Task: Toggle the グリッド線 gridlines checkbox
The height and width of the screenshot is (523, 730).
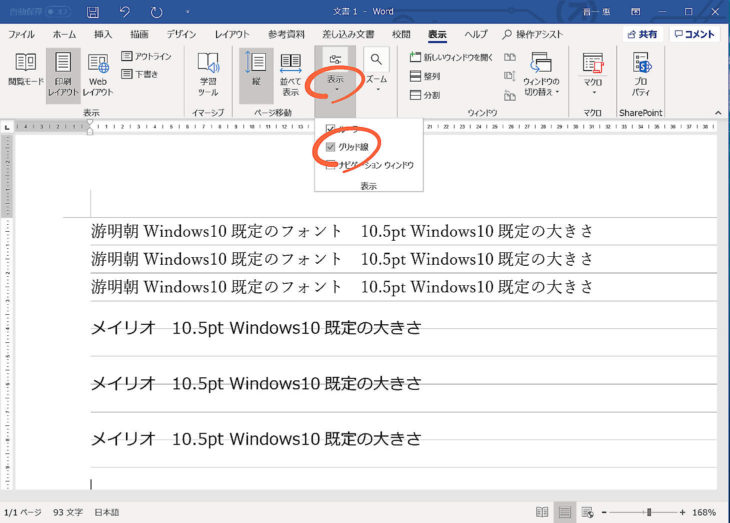Action: 331,147
